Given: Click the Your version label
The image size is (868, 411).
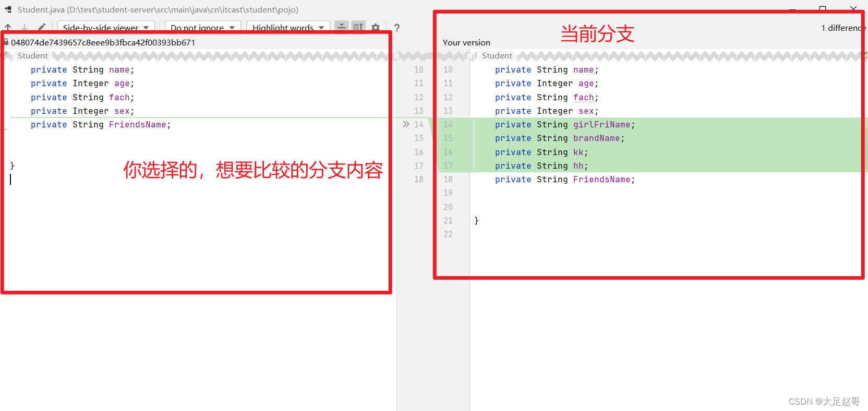Looking at the screenshot, I should (x=466, y=42).
